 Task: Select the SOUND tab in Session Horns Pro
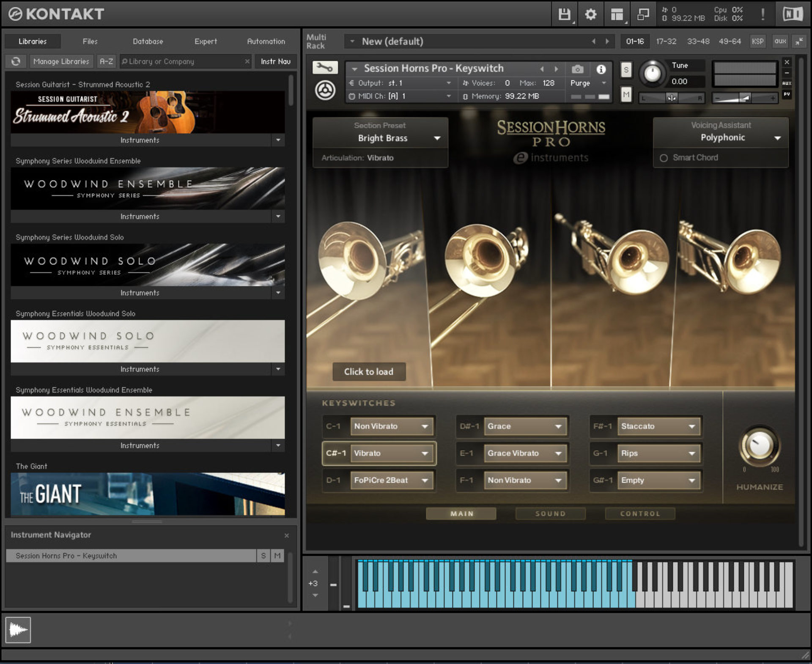[x=550, y=513]
